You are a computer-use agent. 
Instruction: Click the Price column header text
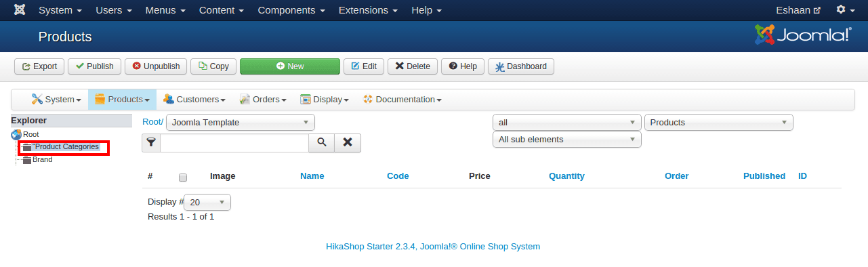[x=480, y=176]
